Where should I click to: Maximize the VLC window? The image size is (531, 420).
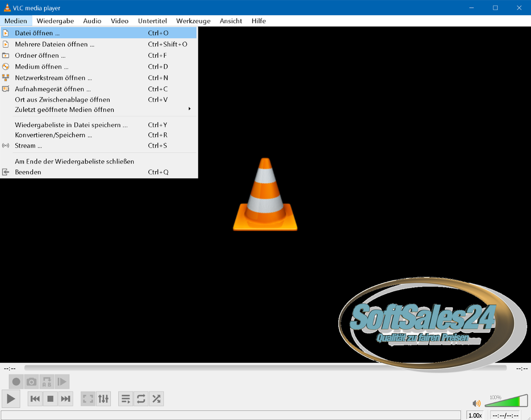[x=495, y=7]
